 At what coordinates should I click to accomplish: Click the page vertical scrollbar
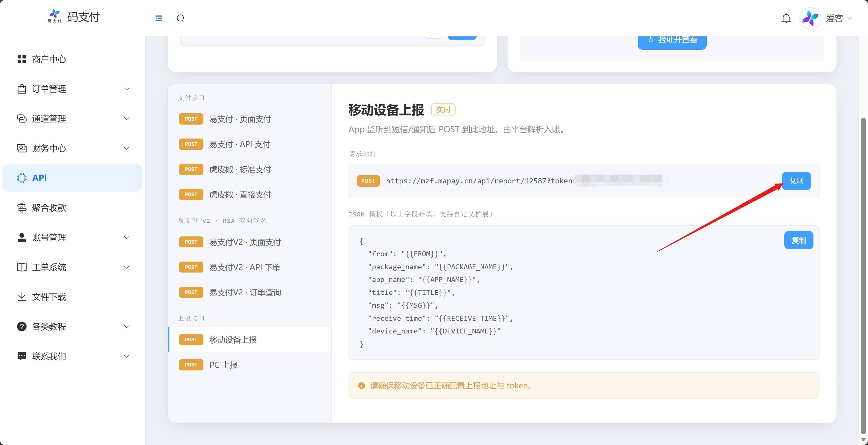863,276
